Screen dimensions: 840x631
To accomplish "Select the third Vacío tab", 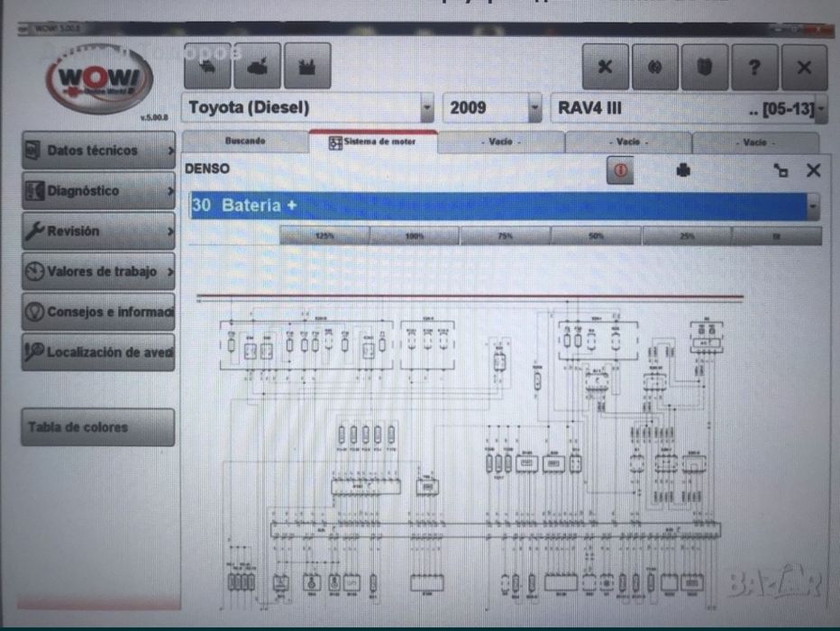I will 755,142.
